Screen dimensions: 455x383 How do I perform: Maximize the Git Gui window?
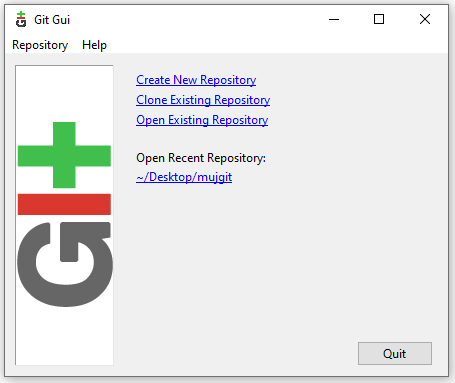pos(379,19)
